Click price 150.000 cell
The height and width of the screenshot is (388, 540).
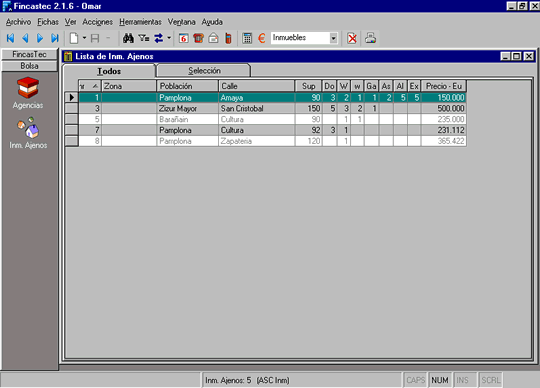[444, 98]
